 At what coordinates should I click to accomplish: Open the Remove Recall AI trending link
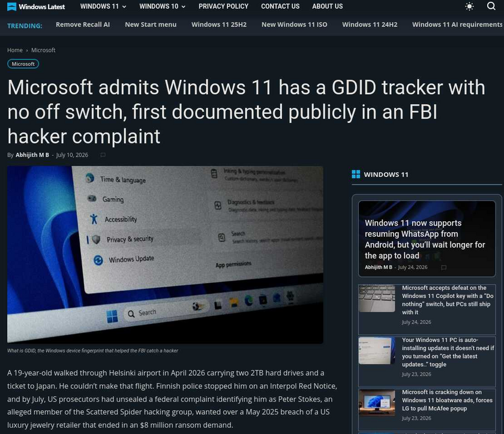pyautogui.click(x=83, y=25)
